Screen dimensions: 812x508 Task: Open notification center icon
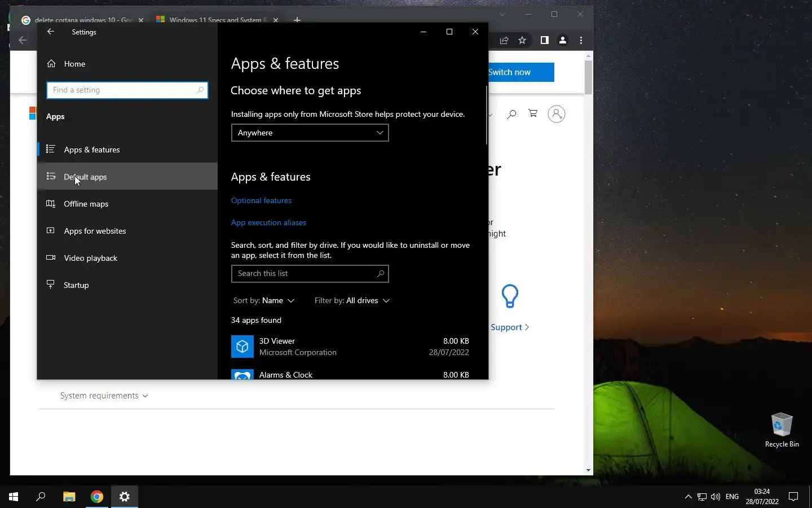(793, 497)
